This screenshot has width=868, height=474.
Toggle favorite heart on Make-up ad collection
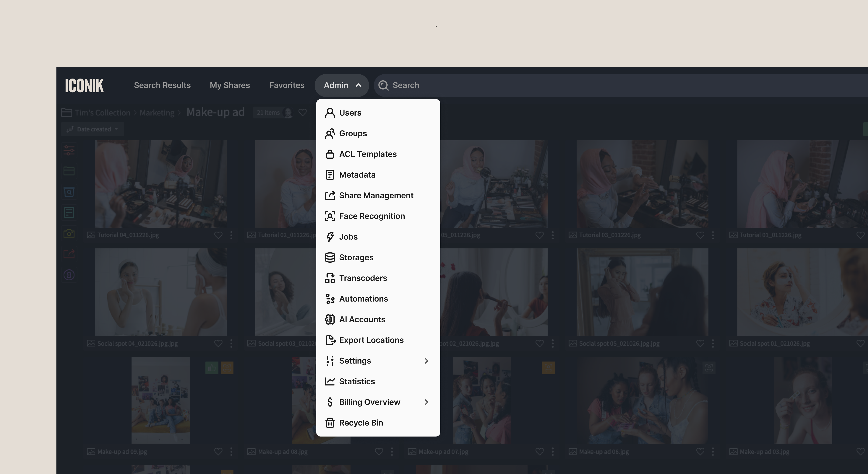click(302, 112)
